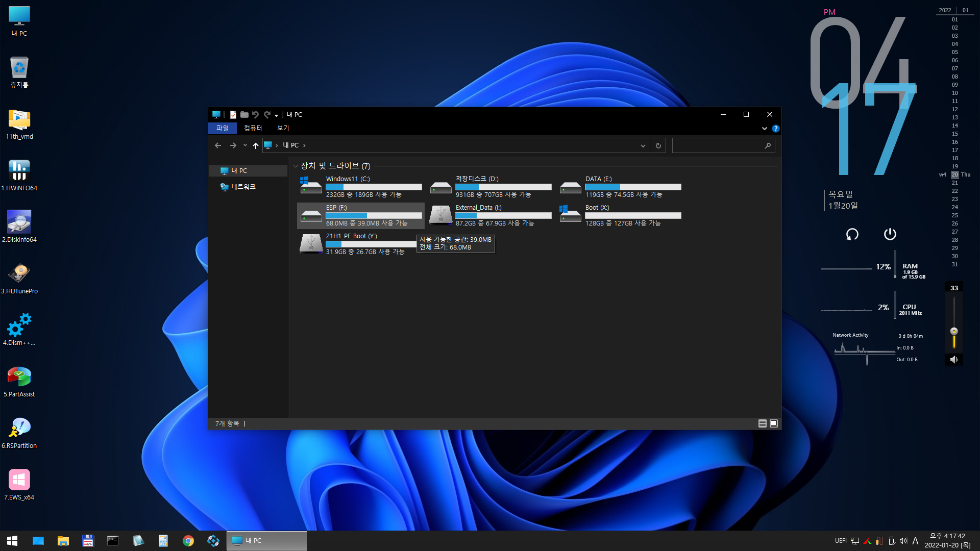Toggle the input language indicator A

(x=915, y=541)
